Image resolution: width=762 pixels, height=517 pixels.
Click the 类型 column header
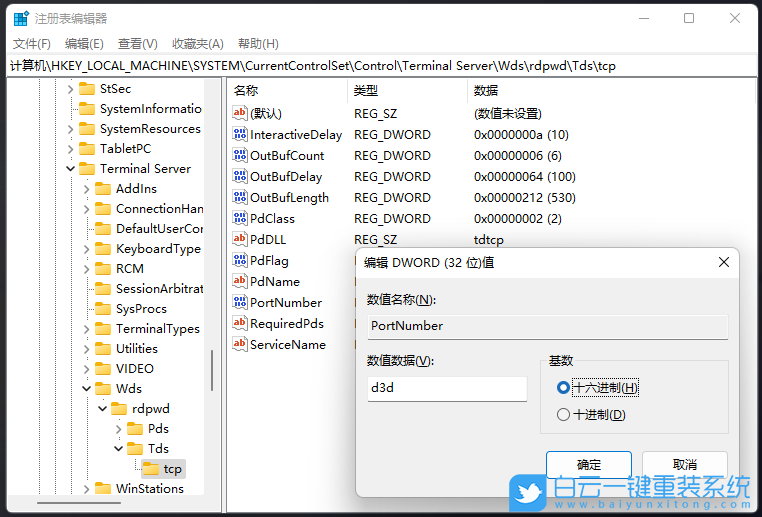click(x=408, y=90)
